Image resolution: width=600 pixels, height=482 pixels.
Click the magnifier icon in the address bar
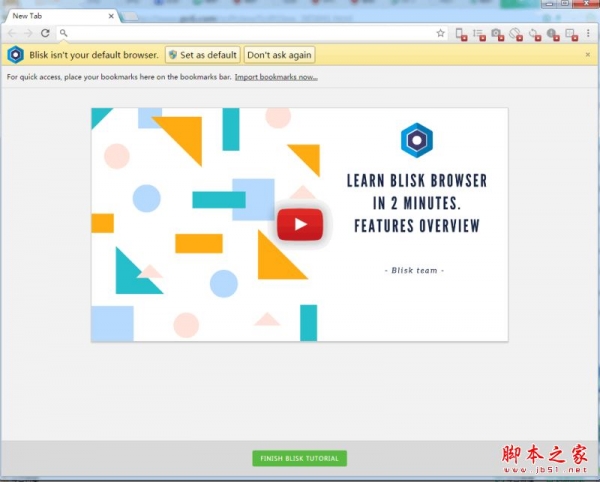tap(64, 33)
